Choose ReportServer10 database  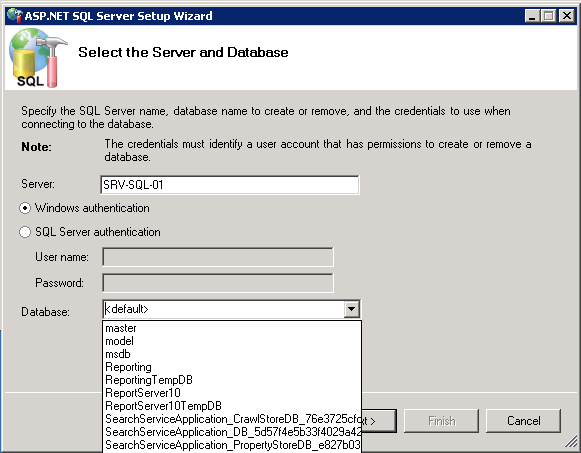[x=232, y=393]
